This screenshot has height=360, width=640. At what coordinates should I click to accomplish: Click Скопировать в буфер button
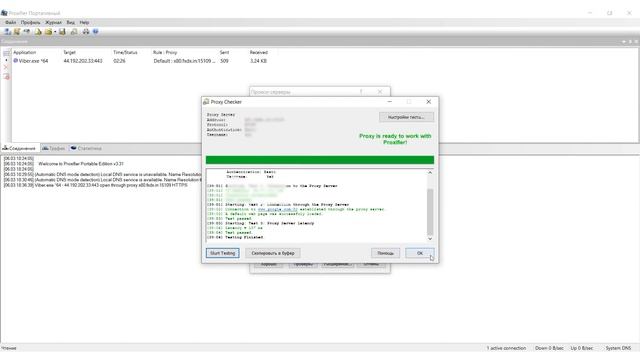[x=273, y=253]
